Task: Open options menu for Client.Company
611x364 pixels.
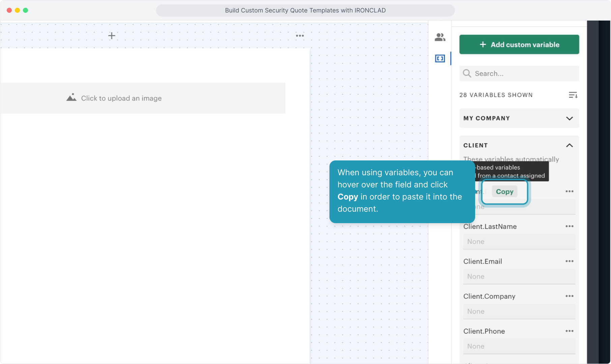Action: coord(569,296)
